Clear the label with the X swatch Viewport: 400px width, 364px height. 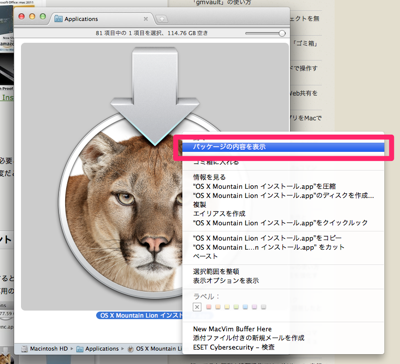pyautogui.click(x=197, y=307)
